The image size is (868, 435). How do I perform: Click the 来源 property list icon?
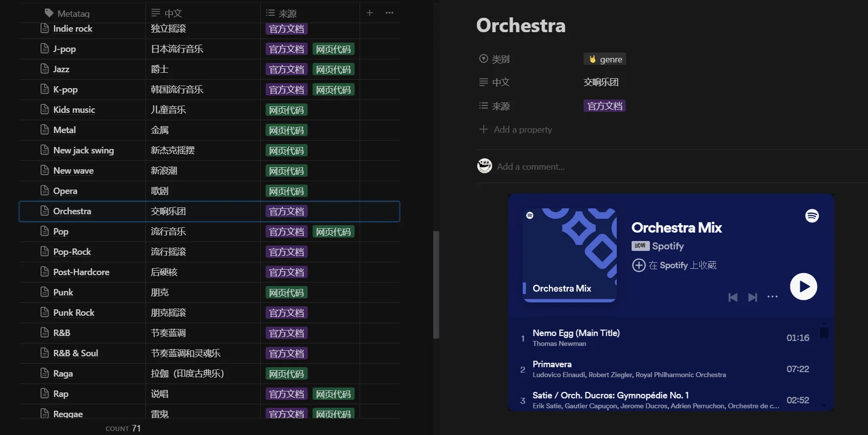(484, 105)
